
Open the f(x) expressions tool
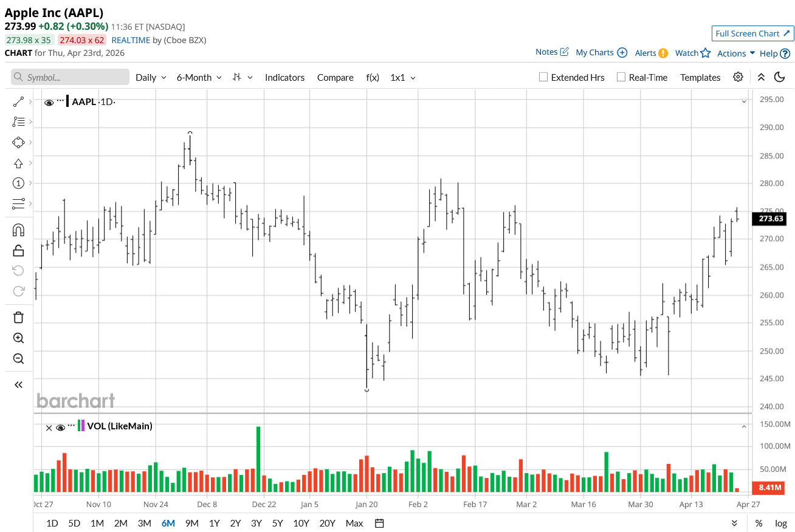click(373, 77)
